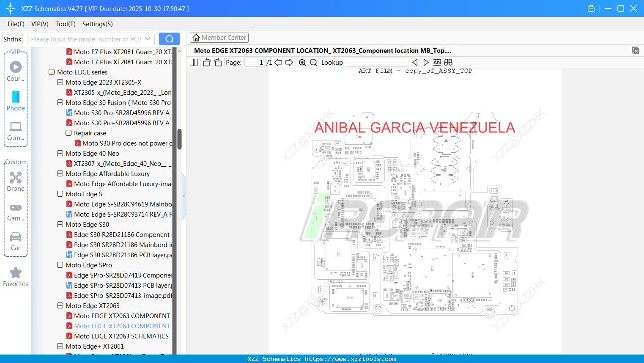Image resolution: width=644 pixels, height=363 pixels.
Task: Open Moto Edge Affordable Luxury-ima file
Action: [x=119, y=184]
